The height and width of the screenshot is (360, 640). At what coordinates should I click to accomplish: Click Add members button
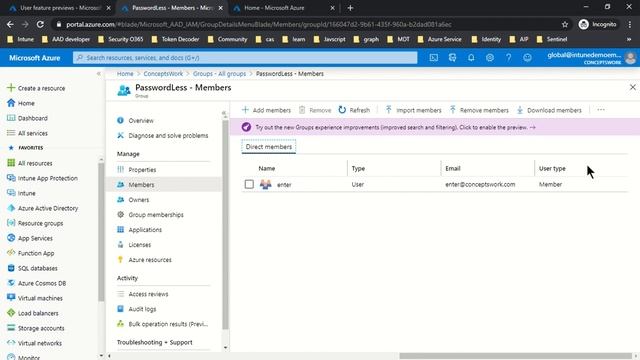pos(266,110)
